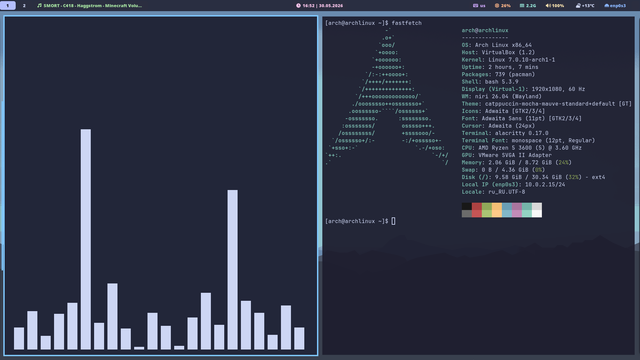Click the 'Memory: 2.06 GiB / 8.72 GiB' line
The width and height of the screenshot is (640, 360).
point(517,162)
